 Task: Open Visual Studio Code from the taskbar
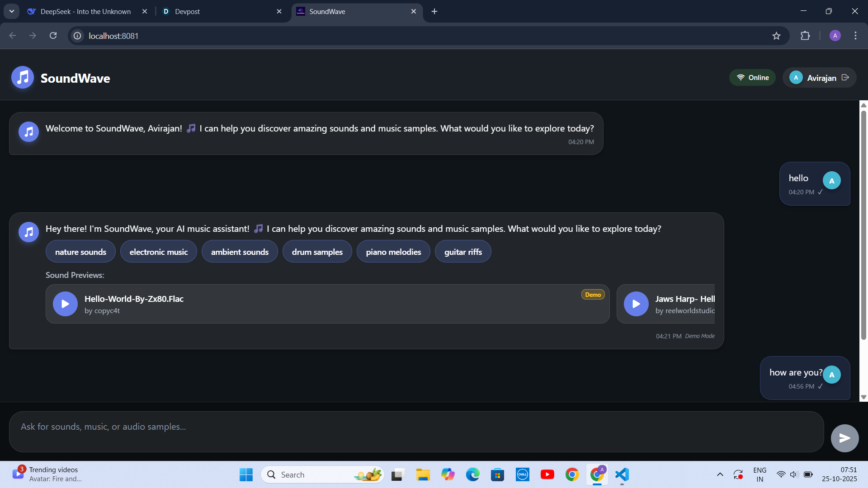pyautogui.click(x=622, y=474)
